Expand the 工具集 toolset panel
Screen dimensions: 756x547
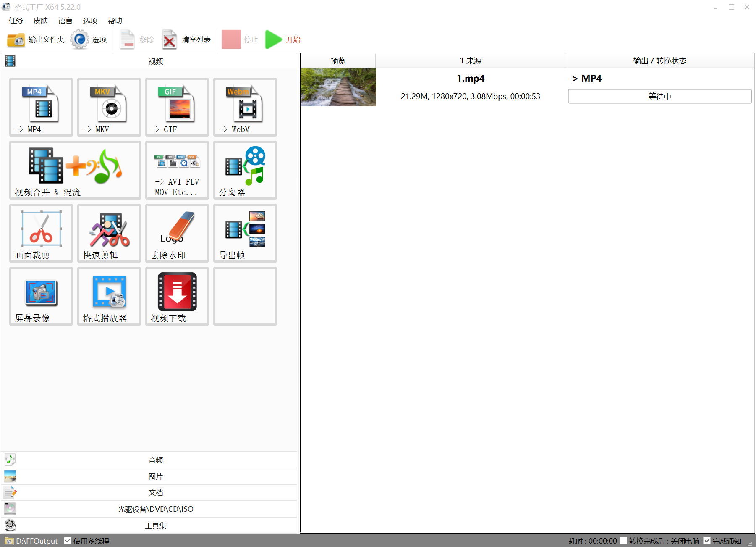tap(149, 525)
